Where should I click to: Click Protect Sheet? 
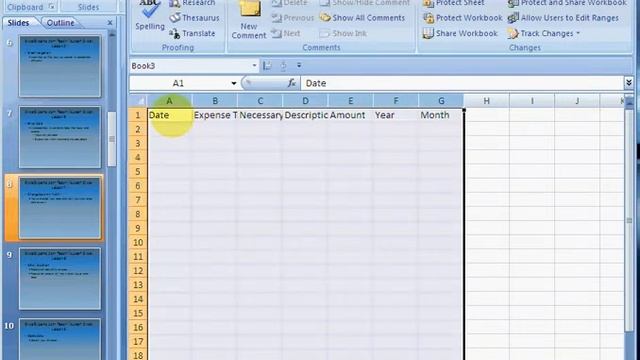tap(455, 3)
